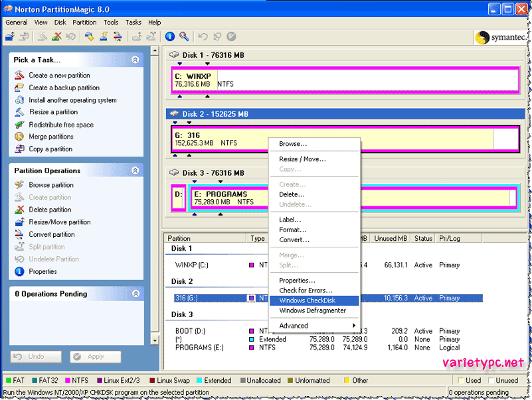Select the E: PROGRAMS partition block
Viewport: 532px width, 400px height.
[x=353, y=198]
